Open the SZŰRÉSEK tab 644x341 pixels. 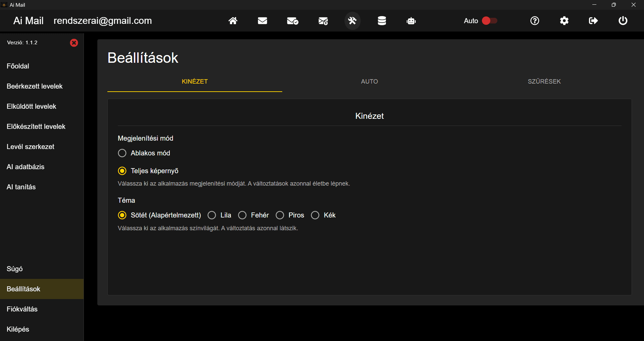tap(544, 81)
